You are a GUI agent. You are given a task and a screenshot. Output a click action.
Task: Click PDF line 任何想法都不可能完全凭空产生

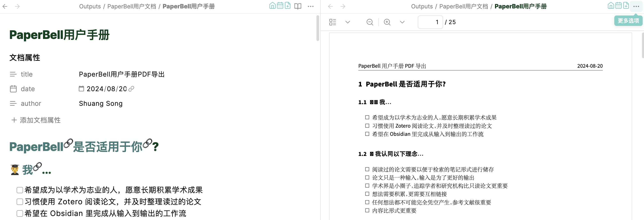(432, 202)
